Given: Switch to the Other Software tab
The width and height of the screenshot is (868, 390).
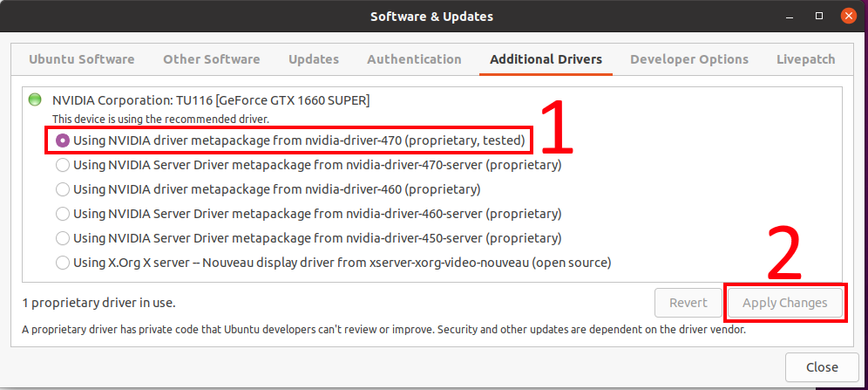Looking at the screenshot, I should click(211, 59).
